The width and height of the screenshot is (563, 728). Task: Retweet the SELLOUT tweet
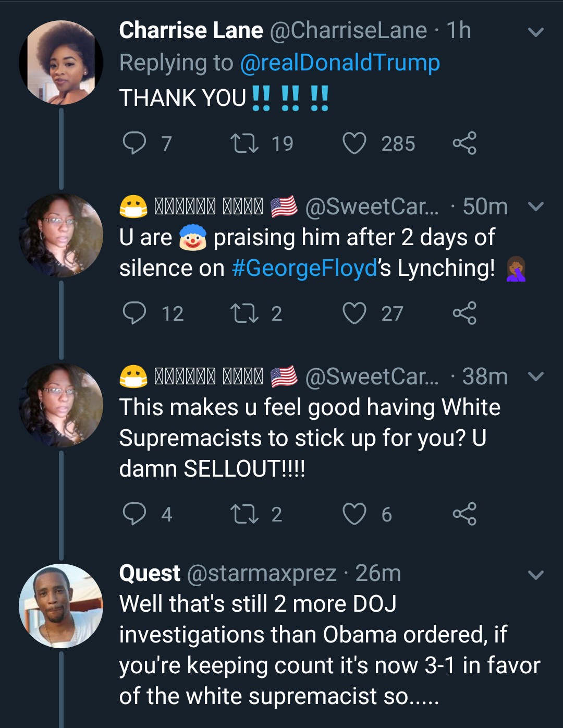pos(244,514)
